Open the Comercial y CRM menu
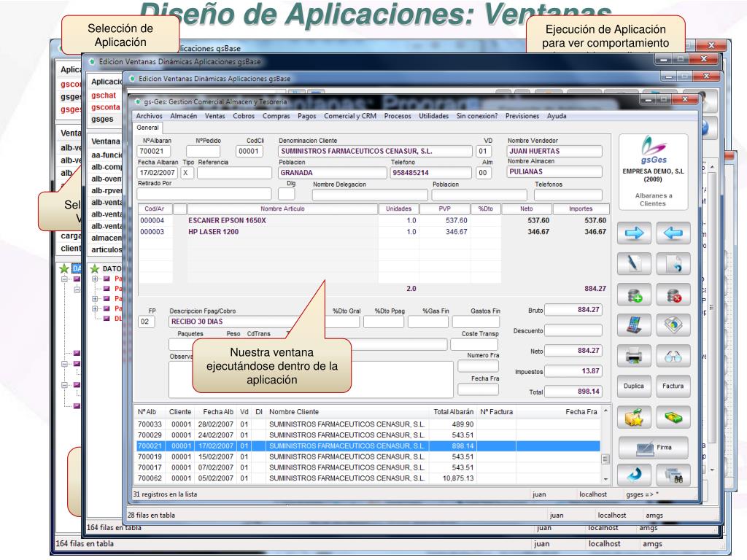 pos(350,116)
